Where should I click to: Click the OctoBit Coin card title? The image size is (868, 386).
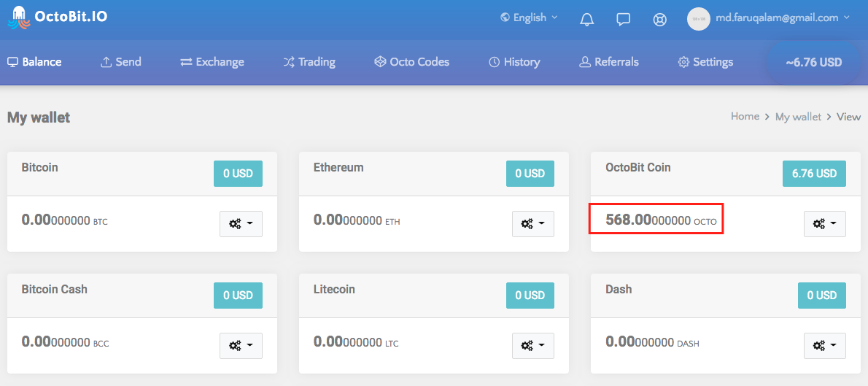638,167
